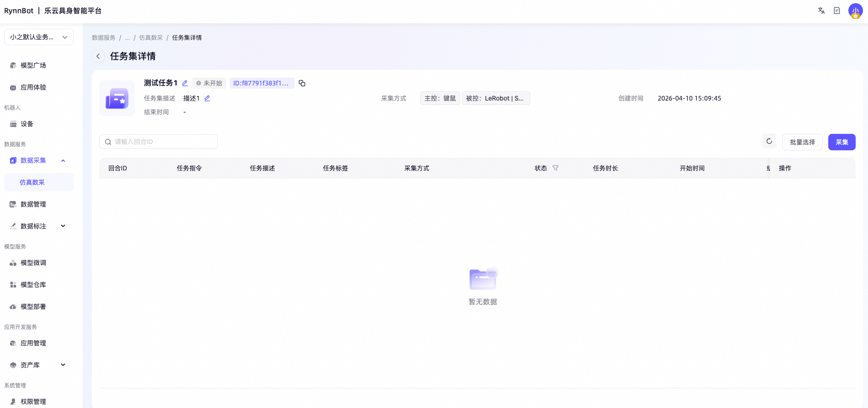Copy the task ID
Screen dimensions: 868x408
pos(302,83)
